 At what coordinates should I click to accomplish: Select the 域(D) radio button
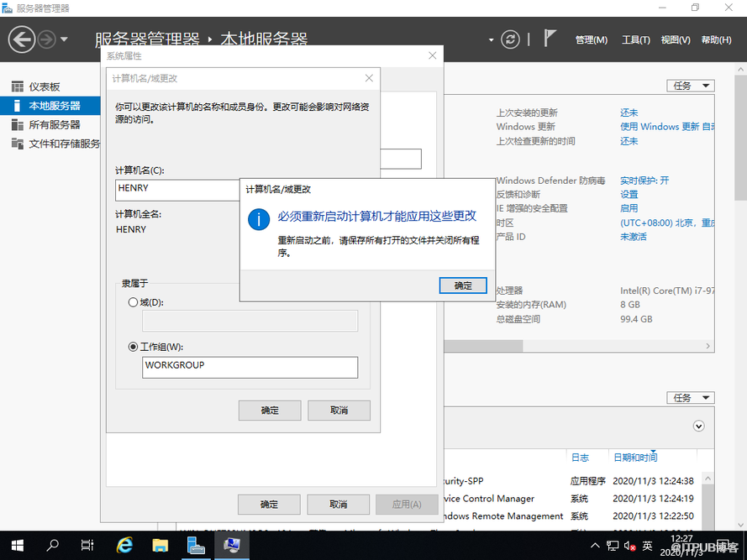133,302
